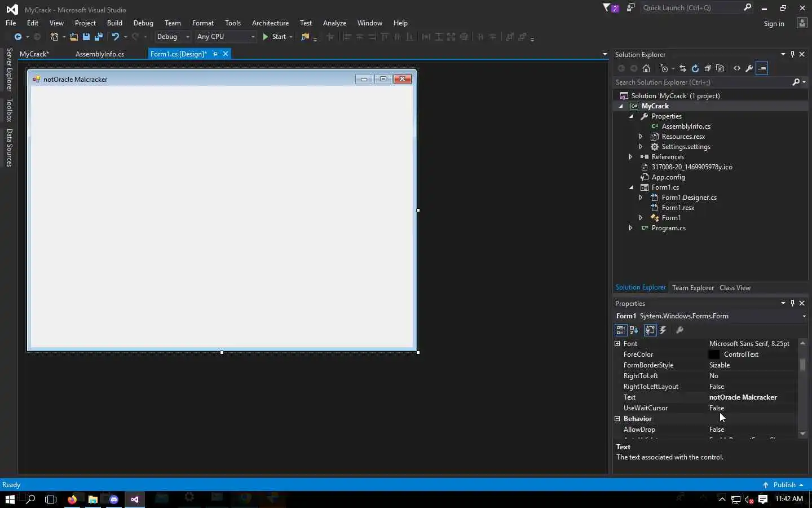Click the New Project toolbar icon

tap(54, 37)
